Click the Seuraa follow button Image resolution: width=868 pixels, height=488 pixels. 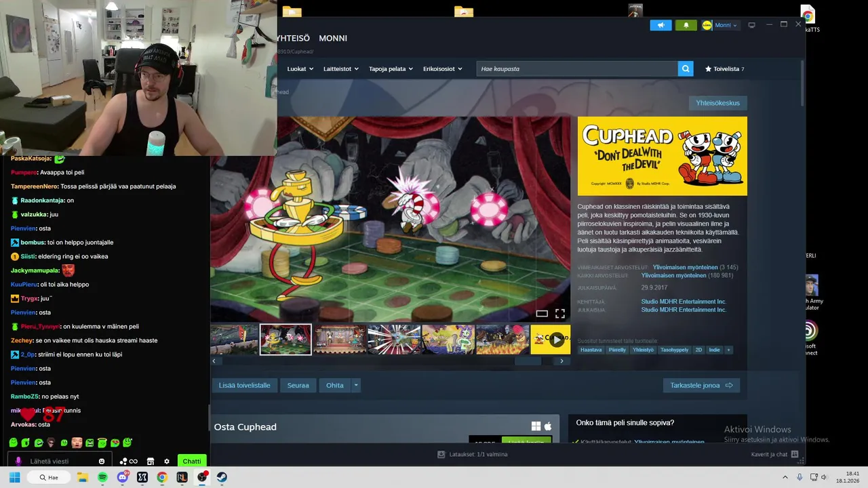[298, 385]
